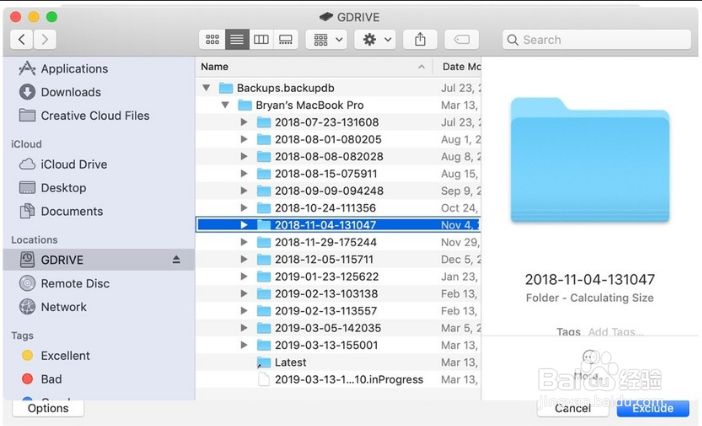
Task: Click the large folder preview thumbnail
Action: click(590, 160)
